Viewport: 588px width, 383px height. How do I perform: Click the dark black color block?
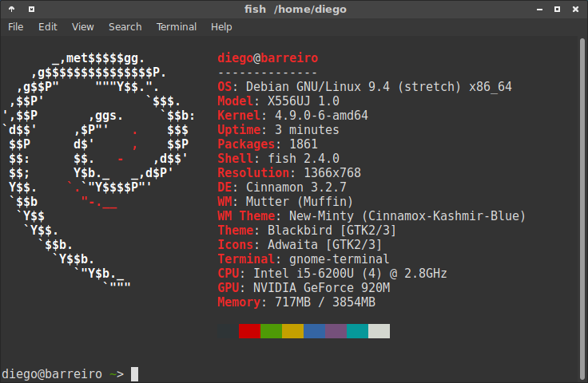coord(228,331)
